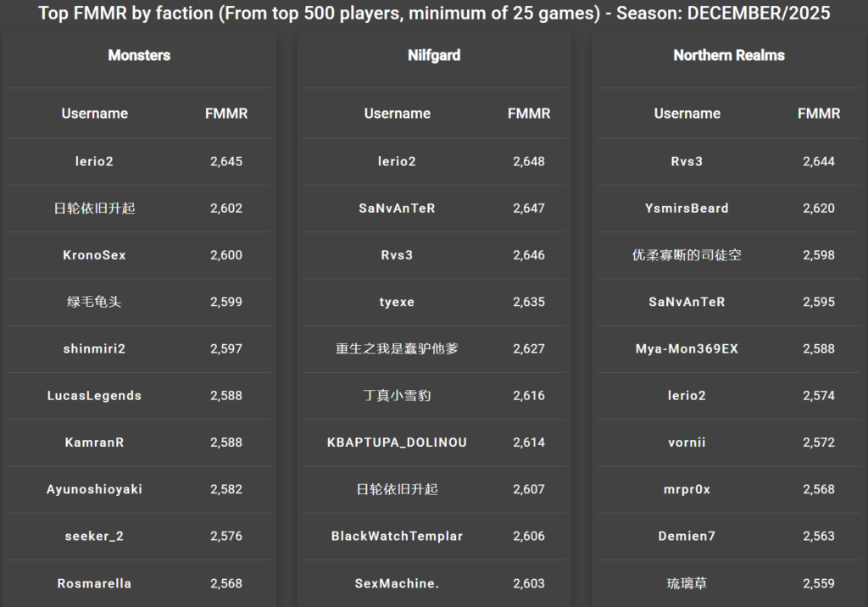
Task: Click the season leaderboard title text
Action: click(x=434, y=14)
